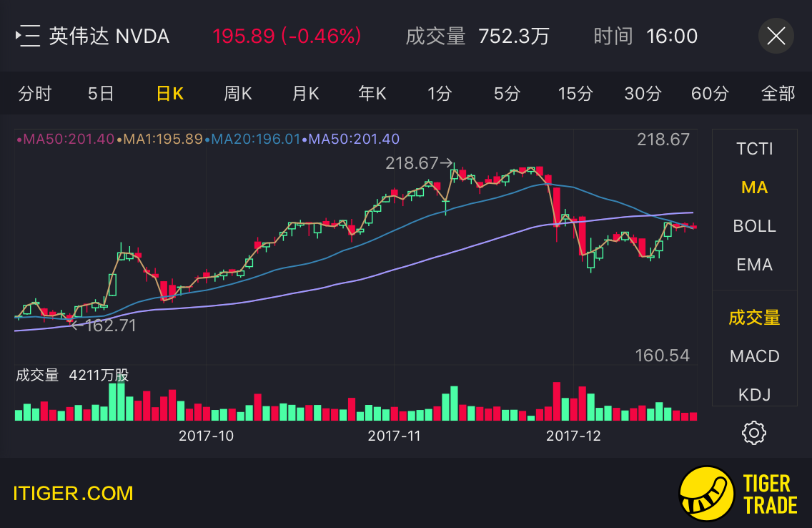Viewport: 812px width, 528px height.
Task: Switch sub-chart to KDJ
Action: coord(754,394)
